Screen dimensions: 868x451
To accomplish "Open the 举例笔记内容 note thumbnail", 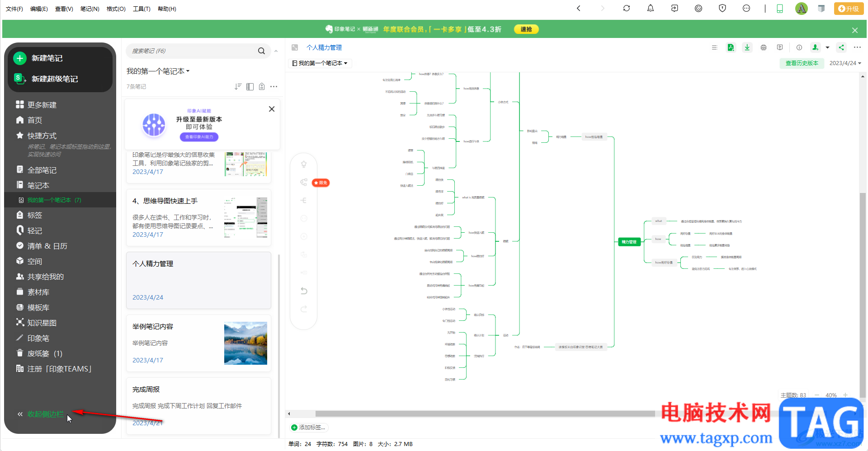I will pyautogui.click(x=245, y=343).
